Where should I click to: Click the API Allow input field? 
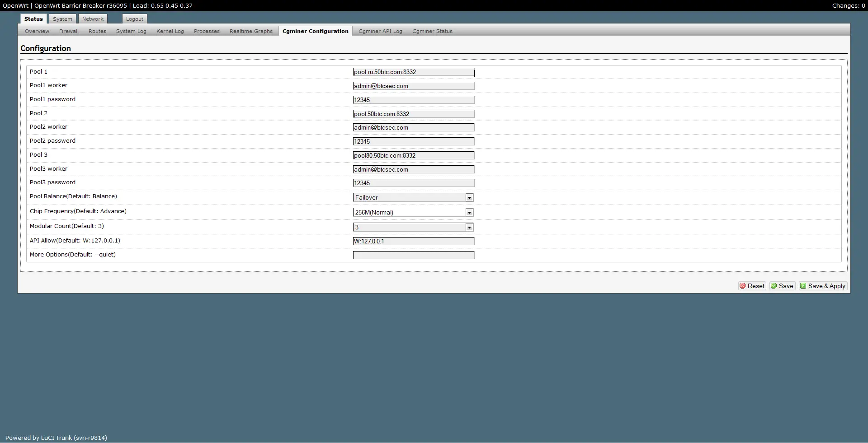(414, 241)
